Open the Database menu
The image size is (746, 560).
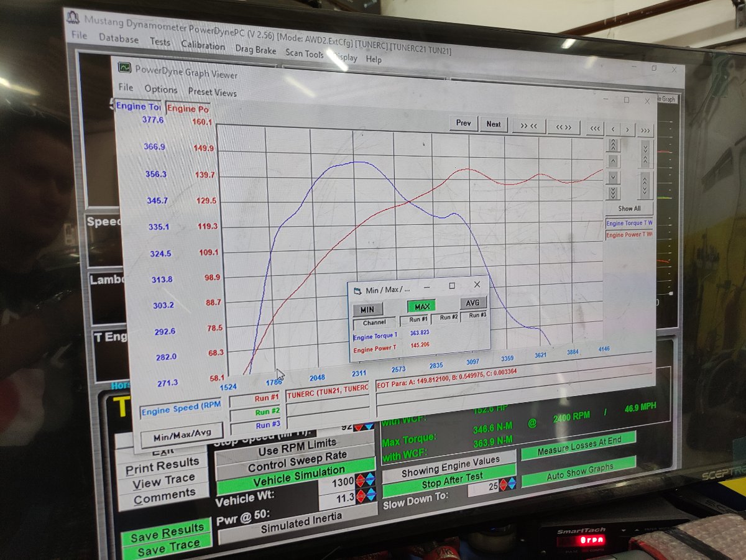[118, 39]
